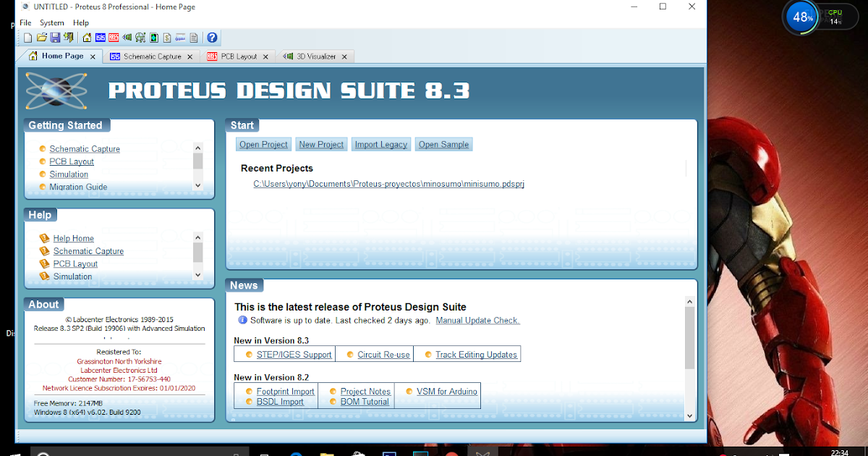The image size is (868, 456).
Task: Click the Design Explorer toolbar icon
Action: pyautogui.click(x=154, y=38)
